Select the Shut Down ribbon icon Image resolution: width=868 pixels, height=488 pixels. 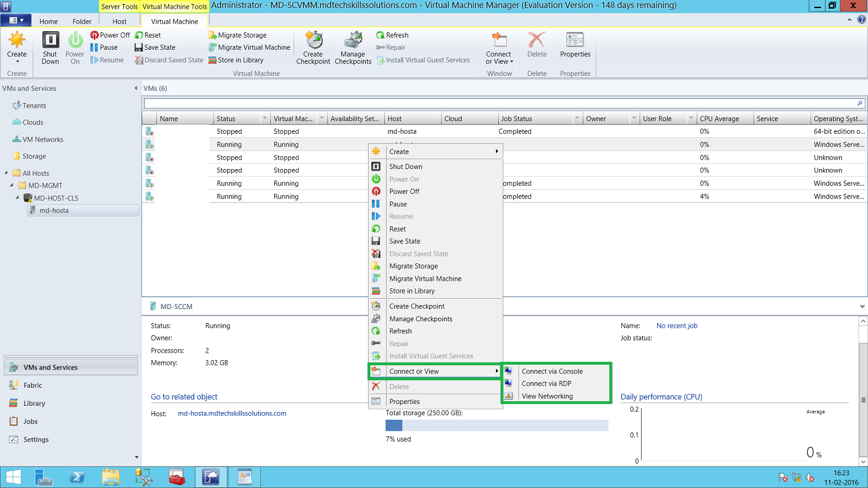point(50,46)
